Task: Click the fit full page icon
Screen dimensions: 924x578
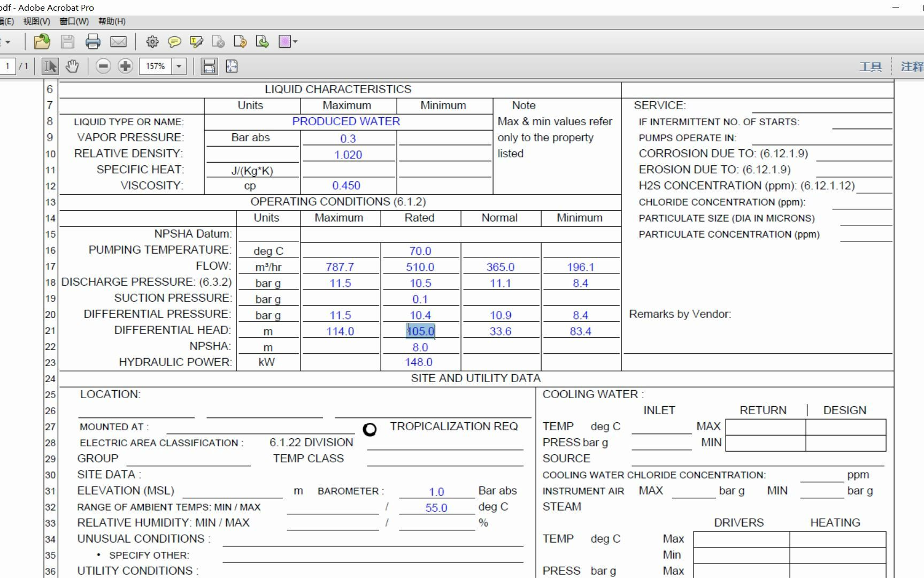Action: point(232,66)
